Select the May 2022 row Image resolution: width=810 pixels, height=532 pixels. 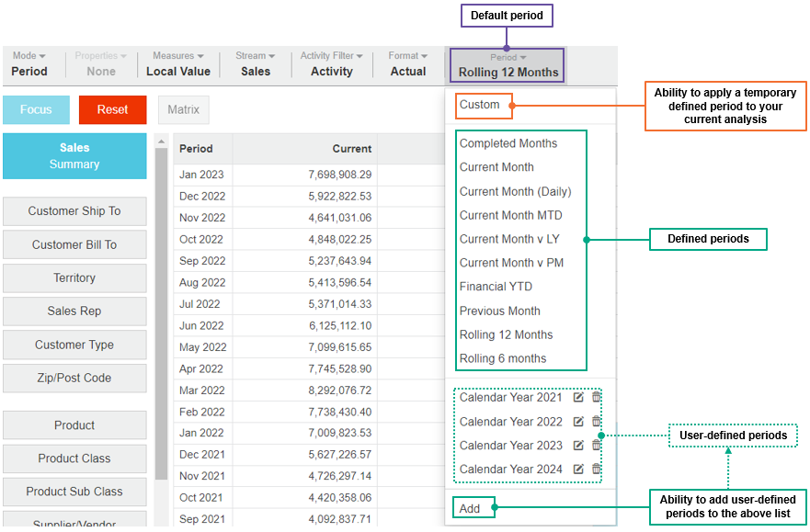tap(309, 347)
